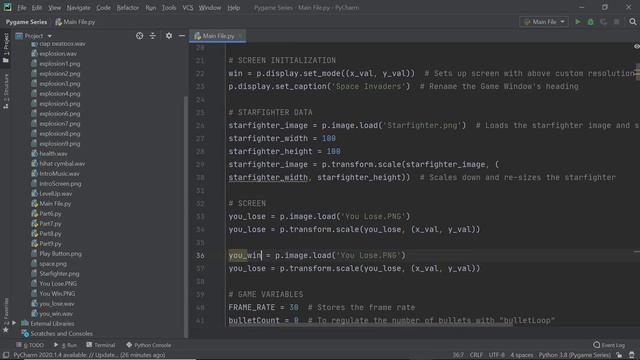Open the VCS menu
The width and height of the screenshot is (640, 360).
188,8
